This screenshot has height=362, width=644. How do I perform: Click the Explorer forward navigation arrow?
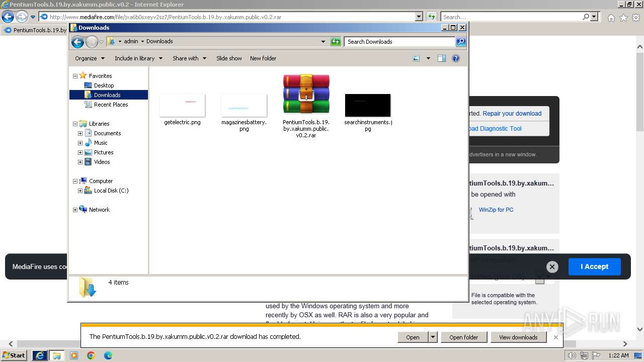[92, 42]
